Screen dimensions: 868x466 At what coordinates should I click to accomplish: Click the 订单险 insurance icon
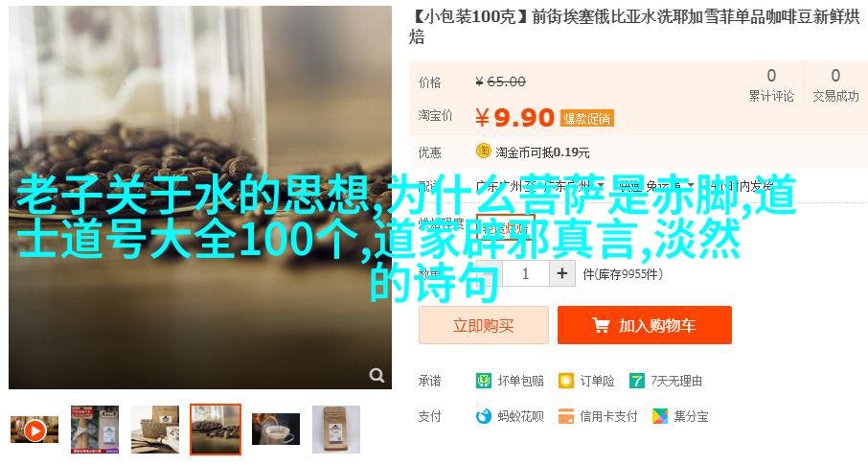point(566,381)
